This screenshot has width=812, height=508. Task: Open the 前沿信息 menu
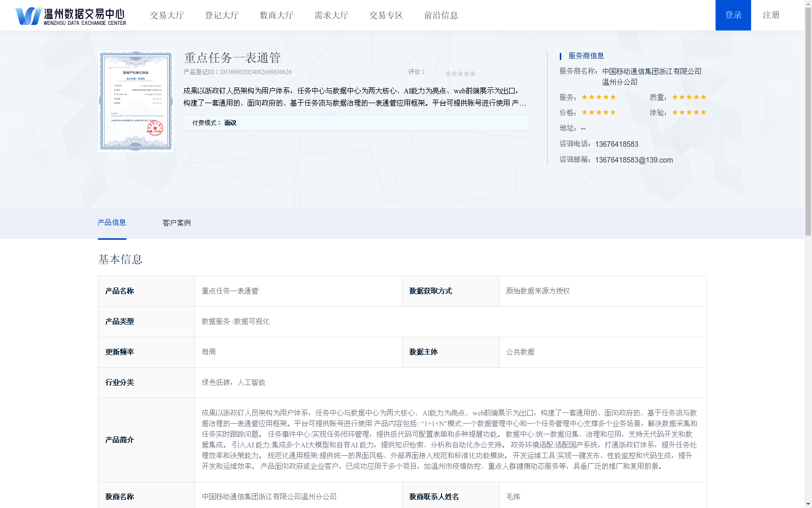point(441,15)
